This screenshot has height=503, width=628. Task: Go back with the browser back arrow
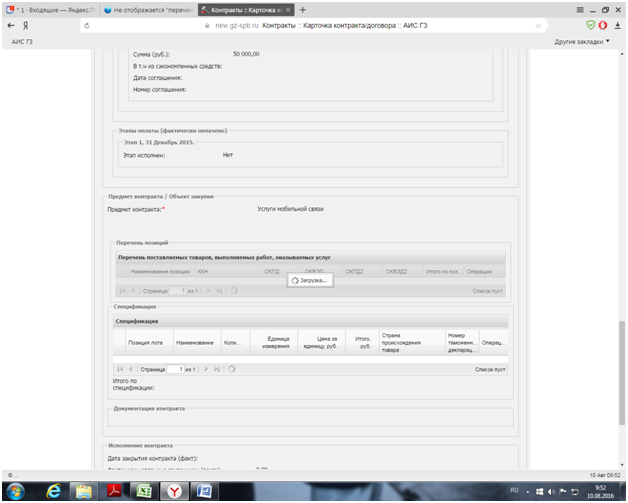coord(11,26)
